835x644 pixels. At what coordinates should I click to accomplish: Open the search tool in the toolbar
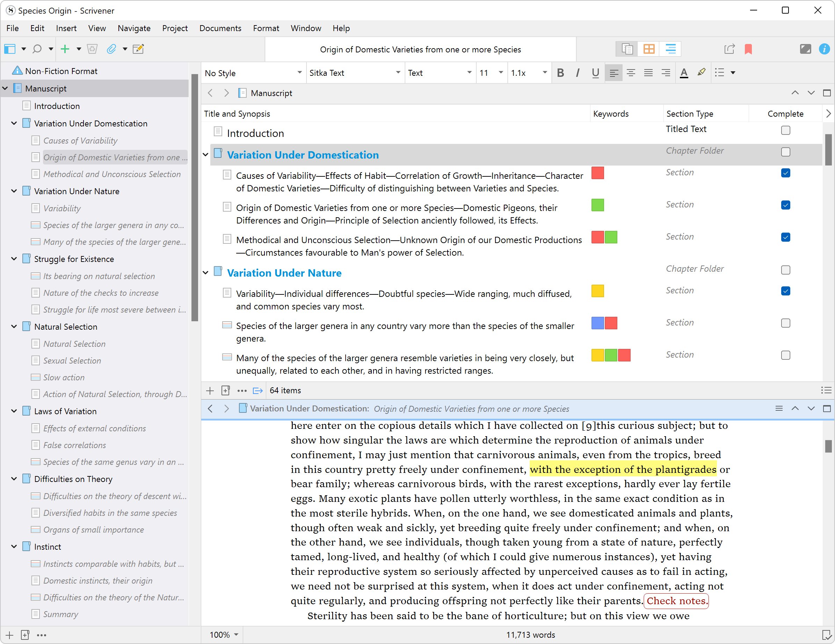[37, 49]
